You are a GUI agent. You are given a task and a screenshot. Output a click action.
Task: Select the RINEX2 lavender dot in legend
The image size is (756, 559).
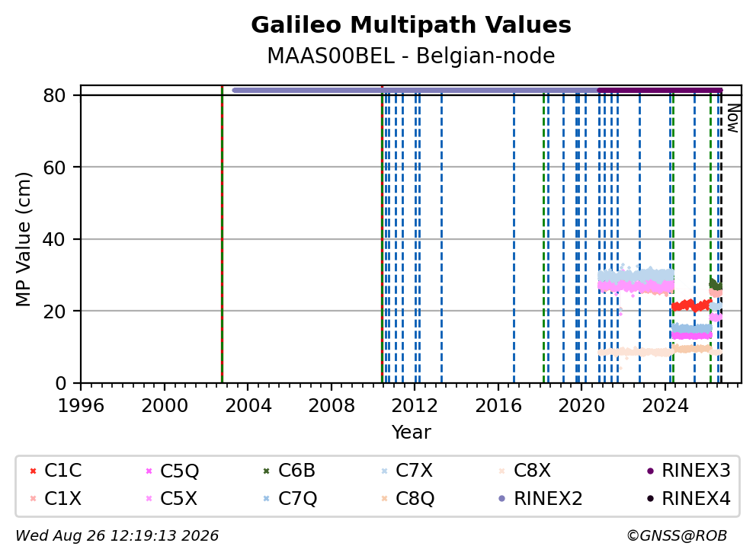coord(502,499)
